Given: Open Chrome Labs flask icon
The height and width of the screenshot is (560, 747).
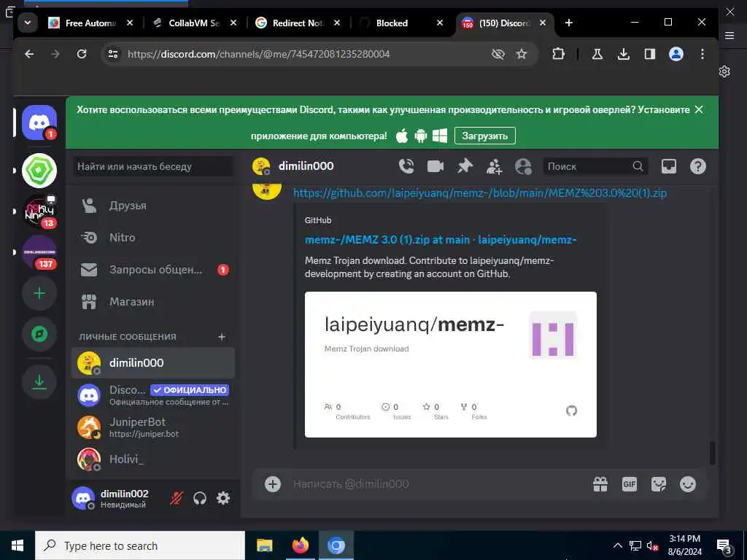Looking at the screenshot, I should 597,54.
